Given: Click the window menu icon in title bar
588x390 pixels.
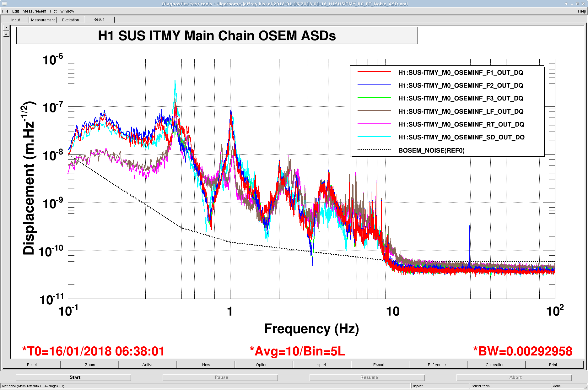Looking at the screenshot, I should coord(4,4).
